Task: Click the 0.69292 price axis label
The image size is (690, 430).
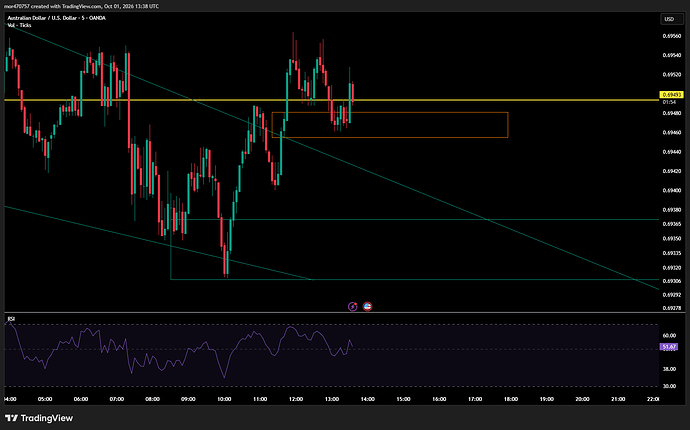Action: (672, 295)
